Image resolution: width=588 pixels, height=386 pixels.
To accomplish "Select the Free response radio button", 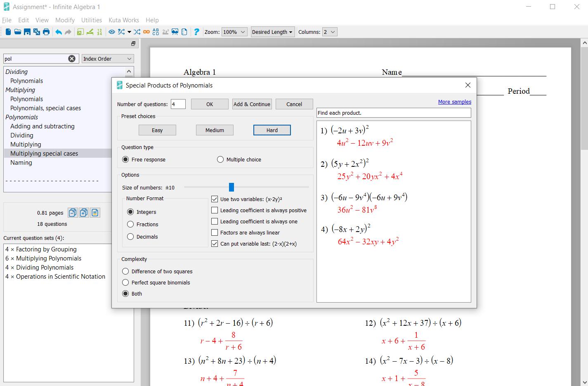I will pyautogui.click(x=125, y=159).
